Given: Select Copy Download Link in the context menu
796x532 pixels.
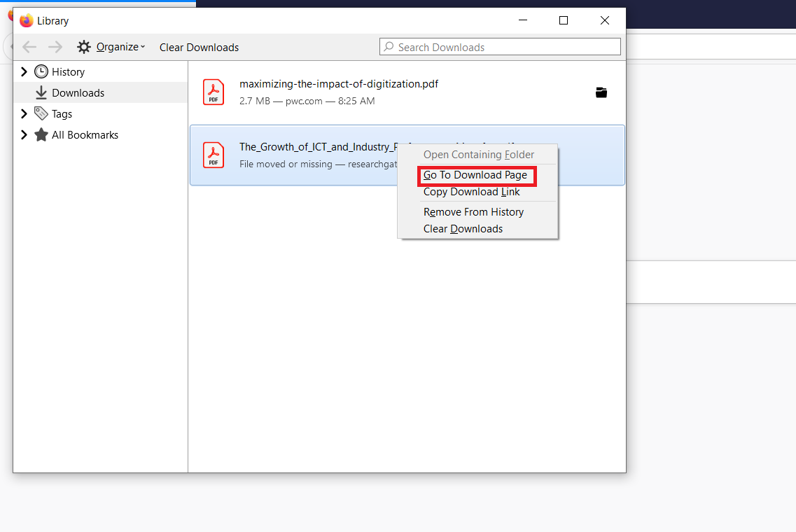Looking at the screenshot, I should 471,192.
